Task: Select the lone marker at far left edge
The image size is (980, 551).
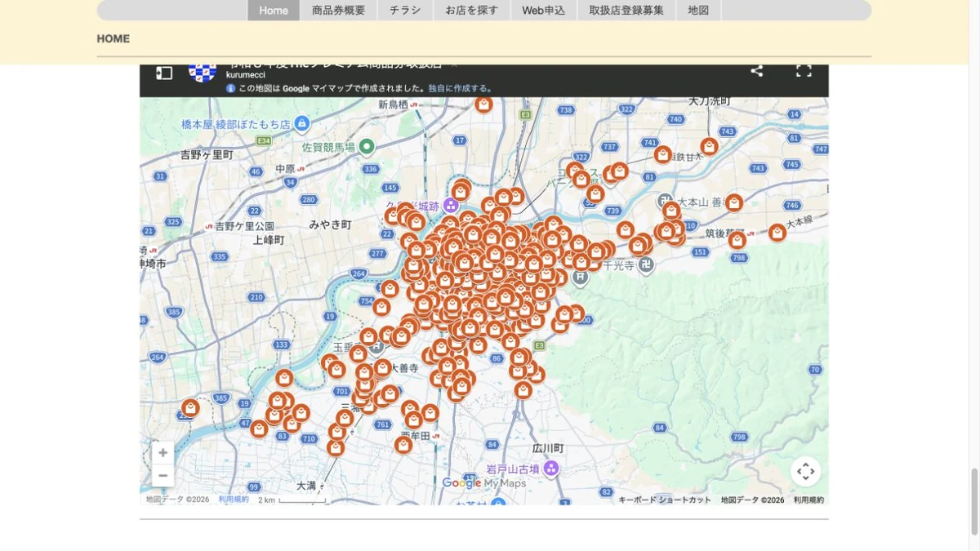Action: [190, 407]
